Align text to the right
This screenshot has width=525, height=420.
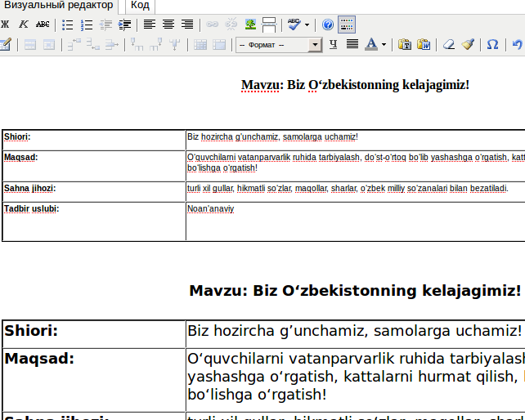click(x=187, y=25)
